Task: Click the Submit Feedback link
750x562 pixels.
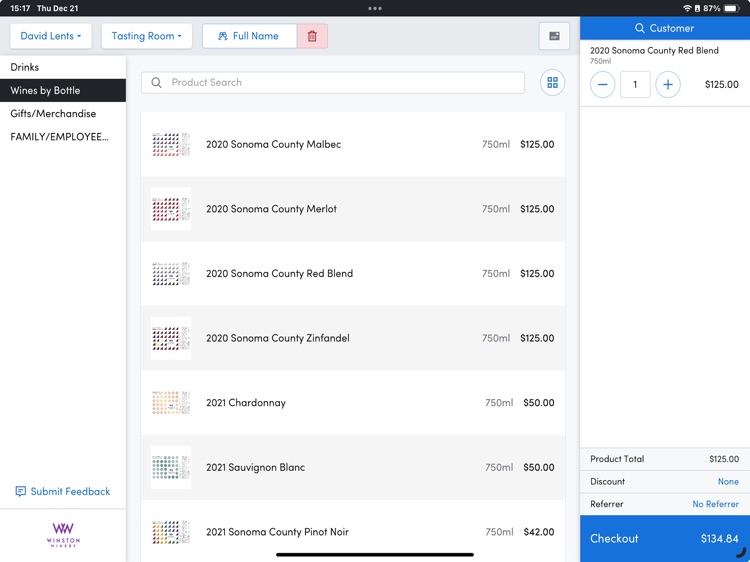Action: point(63,491)
